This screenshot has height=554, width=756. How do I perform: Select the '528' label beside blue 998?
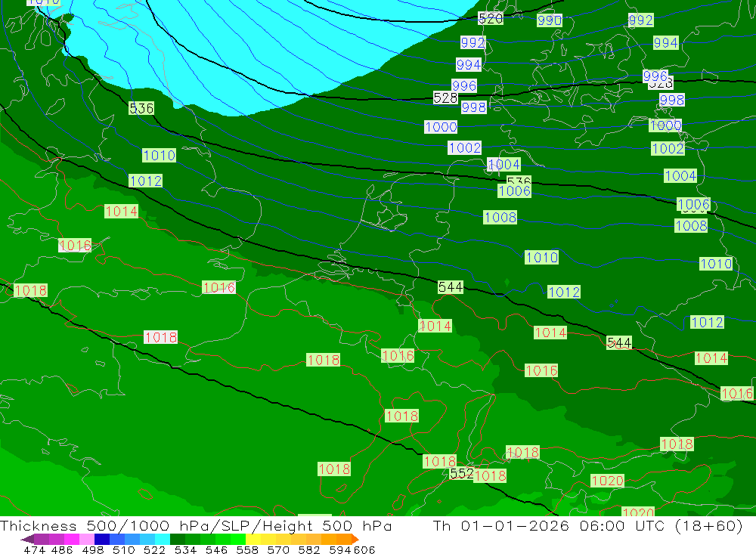(x=445, y=98)
